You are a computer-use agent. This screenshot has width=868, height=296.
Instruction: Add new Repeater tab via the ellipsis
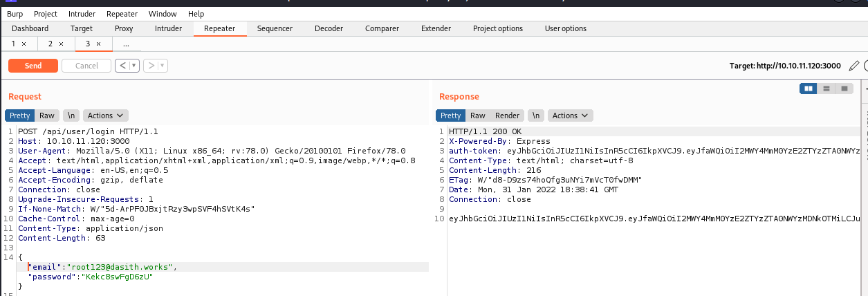click(x=126, y=44)
